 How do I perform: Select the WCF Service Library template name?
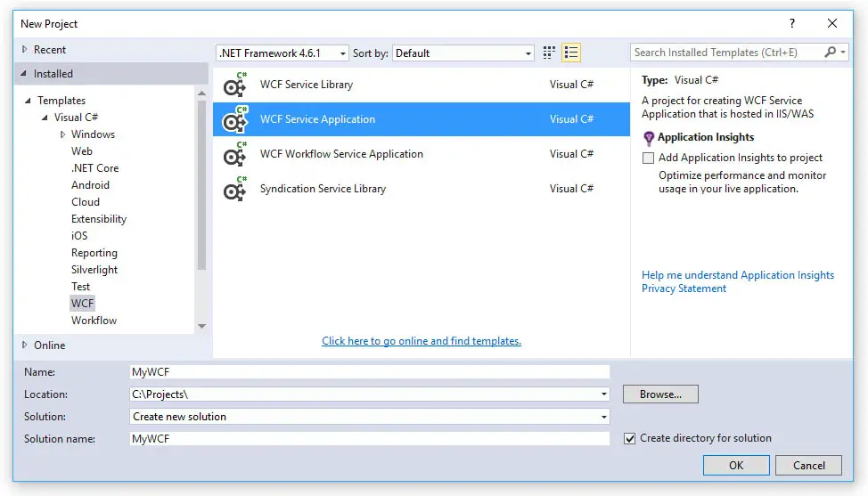[307, 85]
